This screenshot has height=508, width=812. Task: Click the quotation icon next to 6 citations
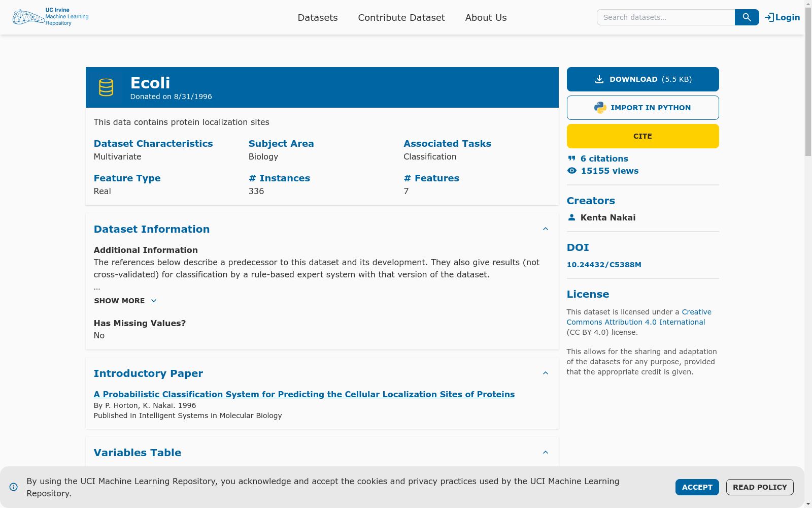click(x=571, y=158)
